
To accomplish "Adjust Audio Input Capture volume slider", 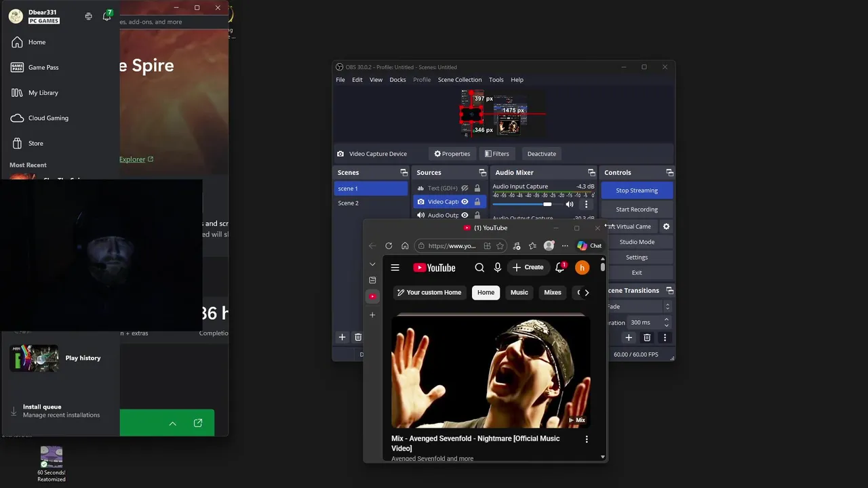I will pos(547,204).
